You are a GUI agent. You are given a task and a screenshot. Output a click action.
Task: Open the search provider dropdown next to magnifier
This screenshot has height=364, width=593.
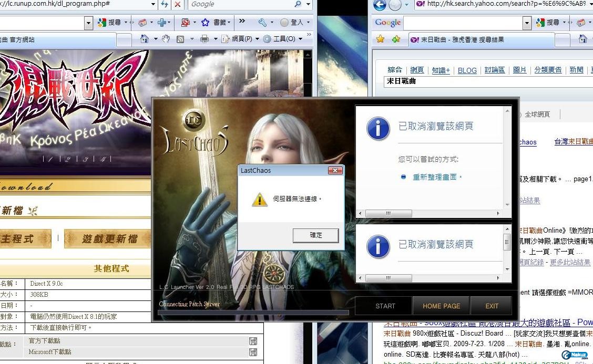click(x=308, y=4)
